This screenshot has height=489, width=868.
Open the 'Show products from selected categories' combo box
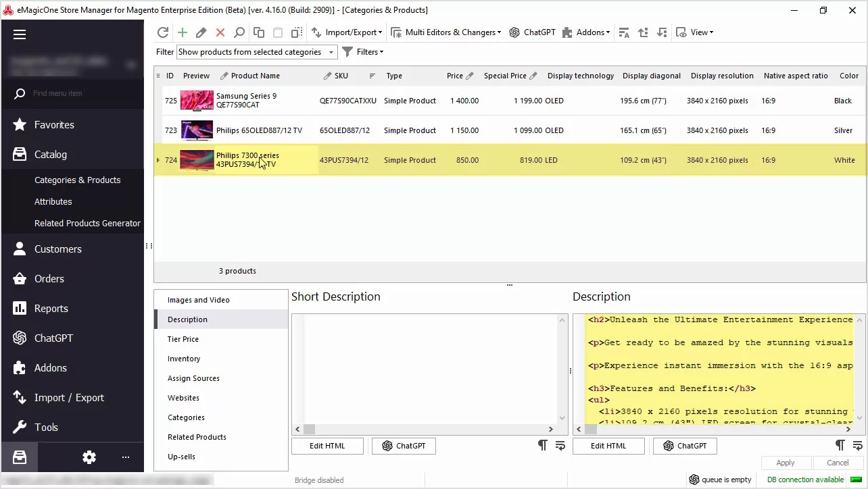click(x=256, y=52)
